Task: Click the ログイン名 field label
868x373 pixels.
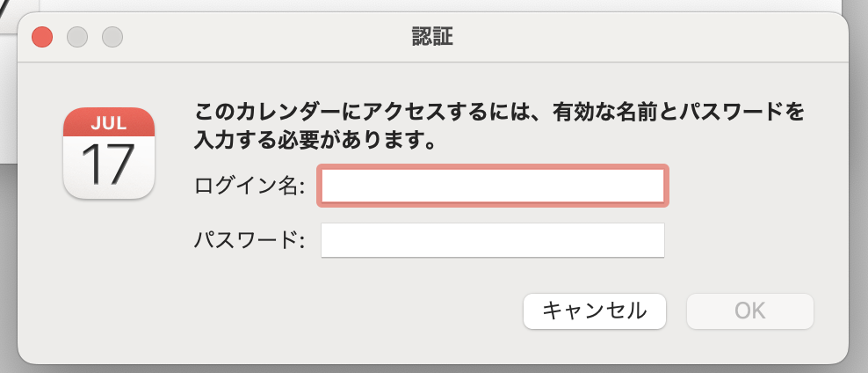Action: (250, 186)
